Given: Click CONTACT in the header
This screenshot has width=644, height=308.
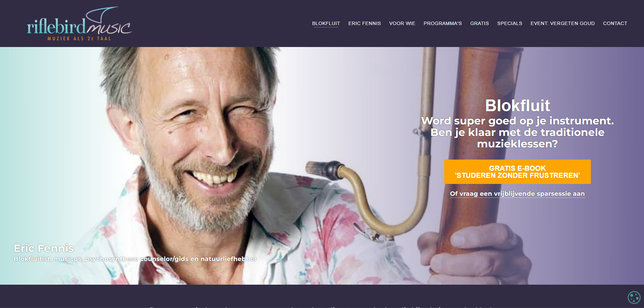Looking at the screenshot, I should point(615,23).
